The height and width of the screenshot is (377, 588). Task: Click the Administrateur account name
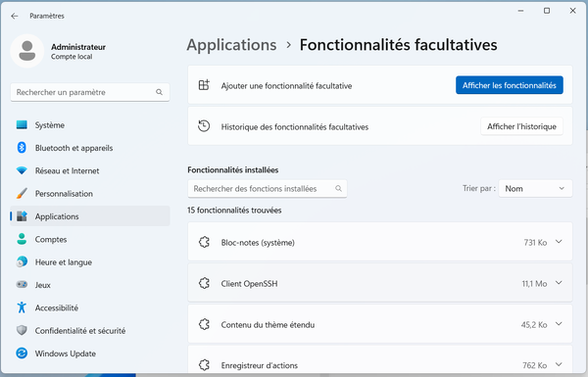(x=78, y=47)
